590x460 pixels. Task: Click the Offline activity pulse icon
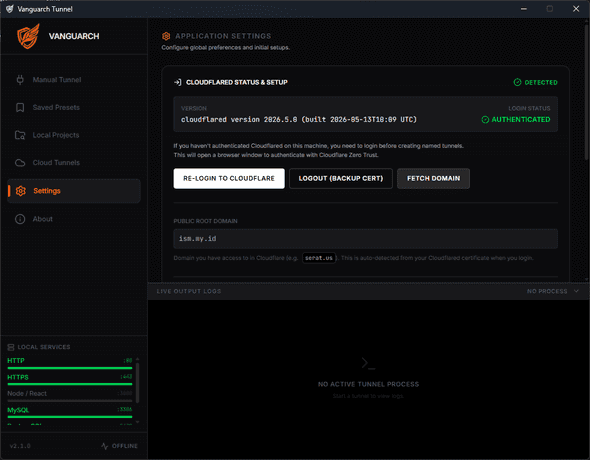tap(105, 446)
